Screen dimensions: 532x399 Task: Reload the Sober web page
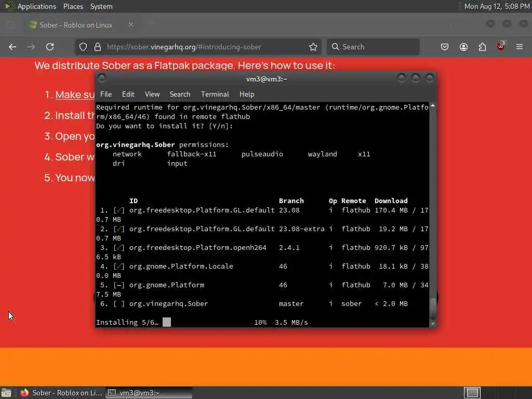50,47
